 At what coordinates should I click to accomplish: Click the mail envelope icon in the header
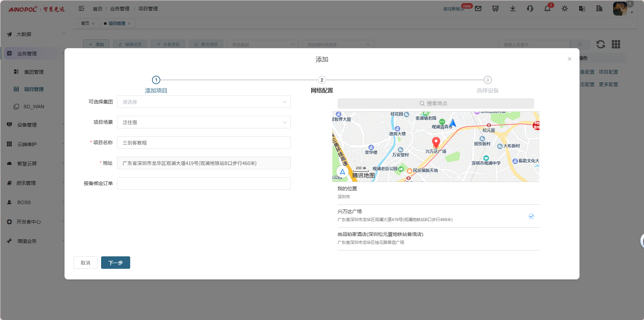[x=478, y=9]
